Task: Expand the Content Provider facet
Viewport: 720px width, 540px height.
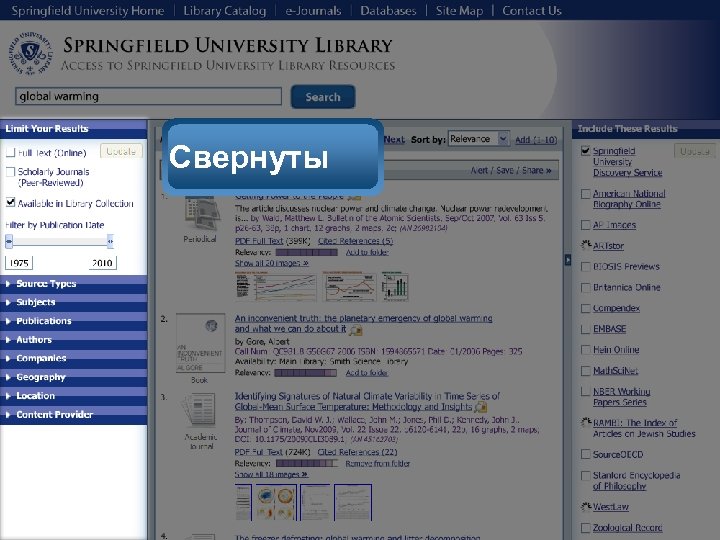Action: coord(73,415)
